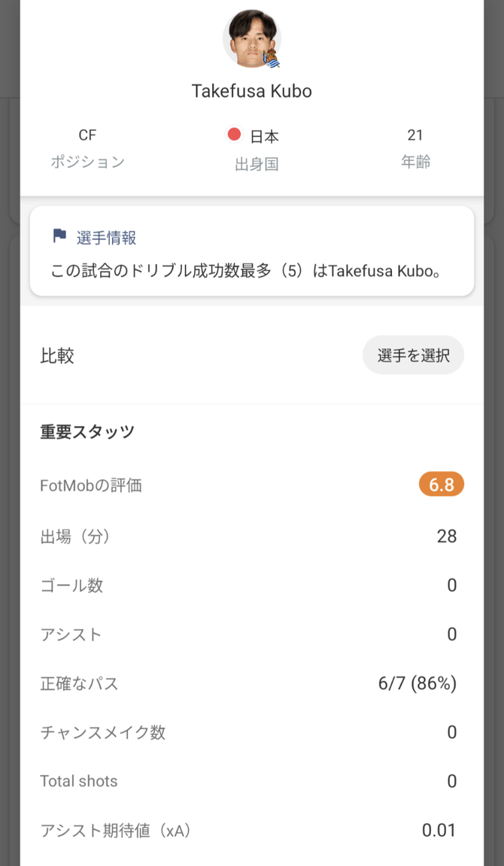This screenshot has height=866, width=504.
Task: Tap the flag icon beside 選手情報
Action: [59, 236]
